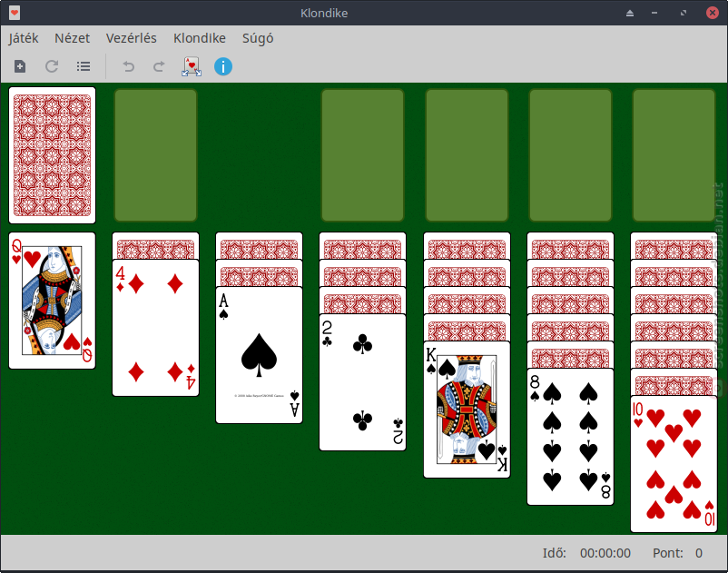Click the empty waste slot beside the stock
Viewport: 728px width, 573px height.
[155, 155]
